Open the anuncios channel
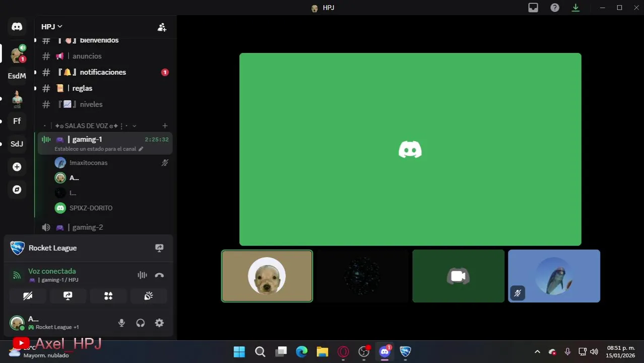 click(x=105, y=56)
